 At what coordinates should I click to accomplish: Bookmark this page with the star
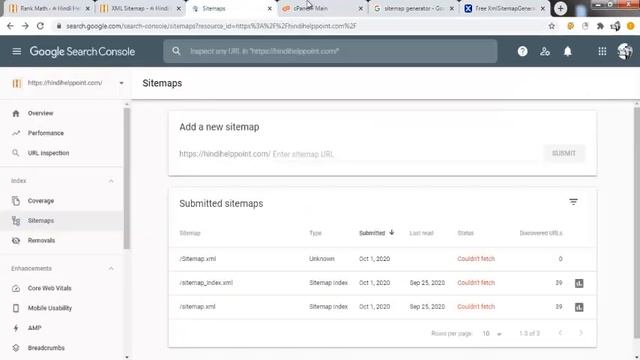[551, 26]
